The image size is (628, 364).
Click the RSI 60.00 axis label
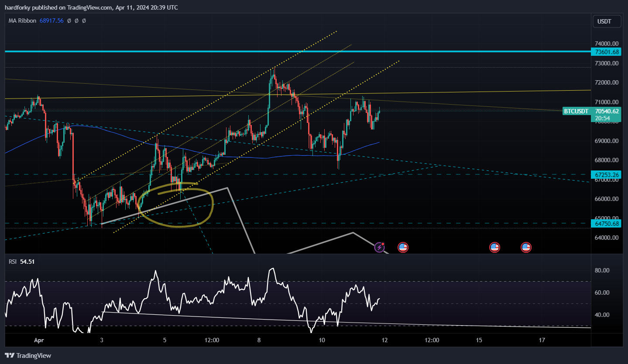(602, 293)
